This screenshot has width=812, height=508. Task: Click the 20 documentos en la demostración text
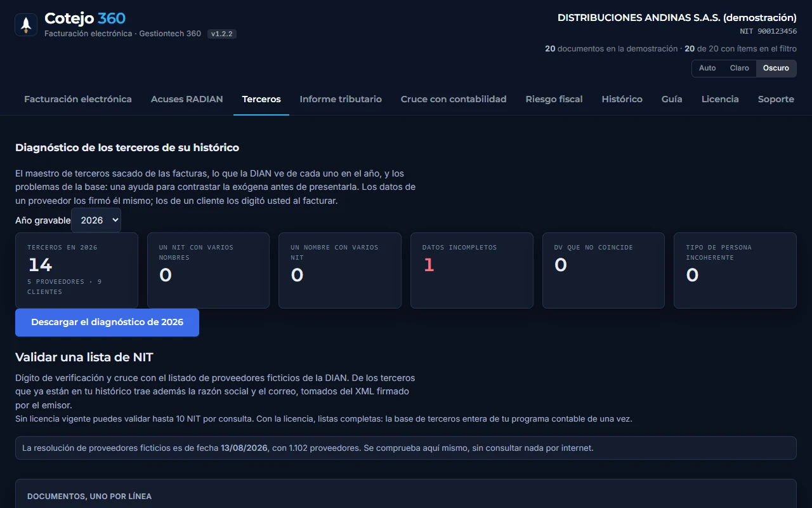click(612, 49)
